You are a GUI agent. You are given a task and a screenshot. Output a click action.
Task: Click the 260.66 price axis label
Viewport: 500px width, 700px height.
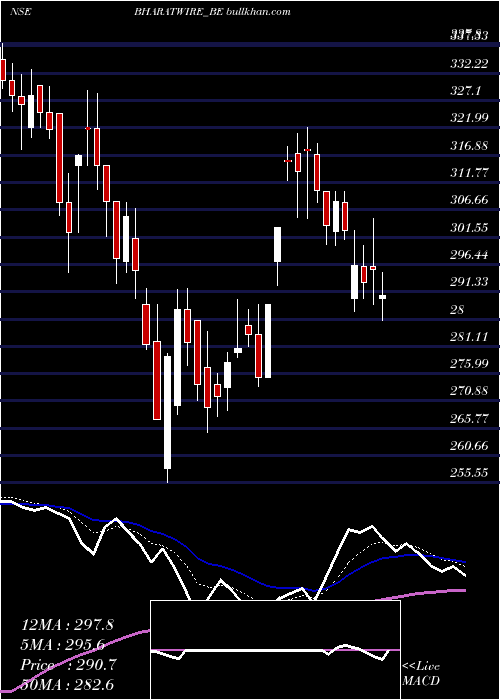[469, 446]
